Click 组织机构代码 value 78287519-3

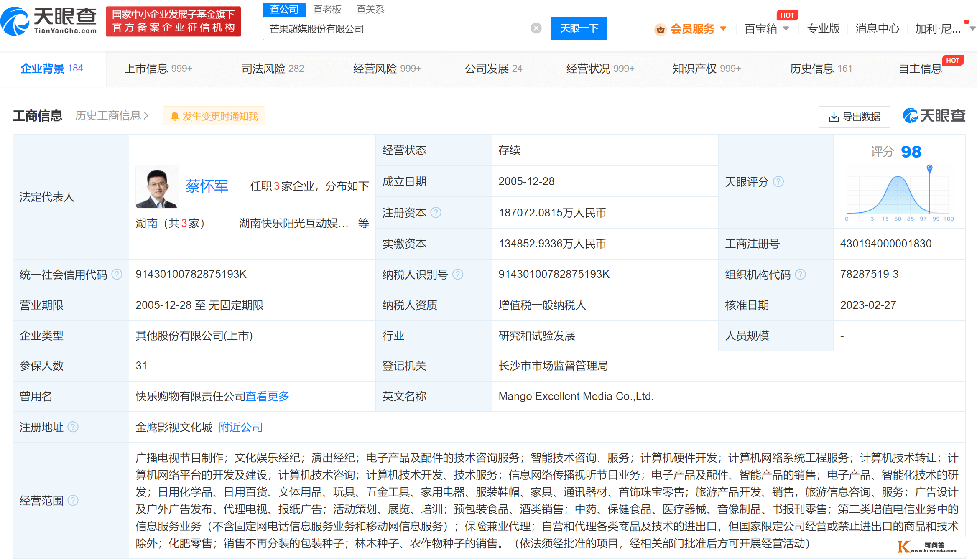(x=869, y=274)
